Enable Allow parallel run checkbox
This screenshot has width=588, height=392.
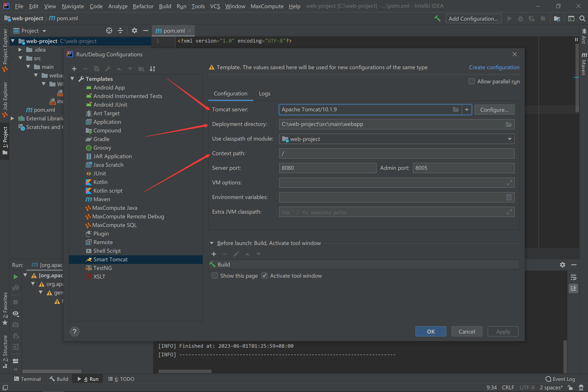[472, 81]
